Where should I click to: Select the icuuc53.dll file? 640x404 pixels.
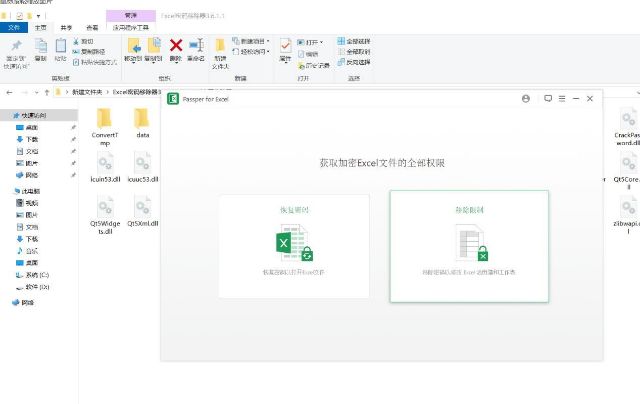pyautogui.click(x=143, y=167)
